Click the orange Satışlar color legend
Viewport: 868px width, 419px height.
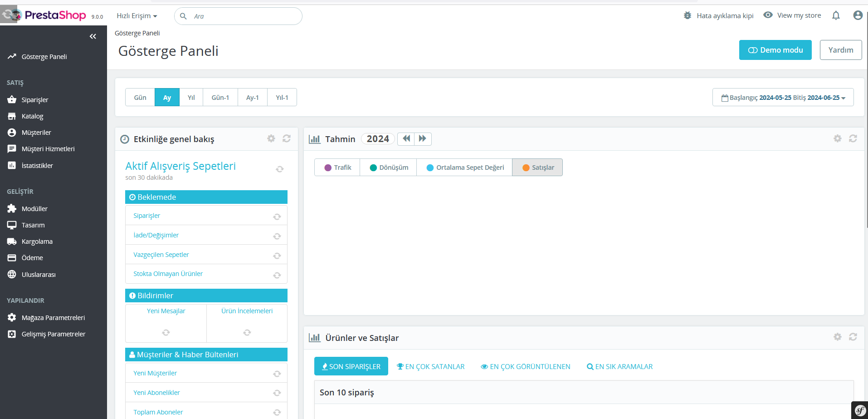pyautogui.click(x=526, y=168)
